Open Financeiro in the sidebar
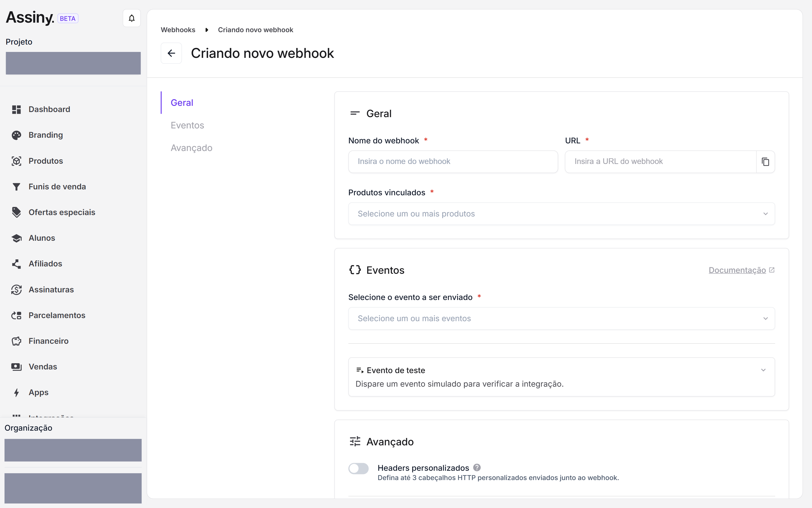This screenshot has height=508, width=812. pyautogui.click(x=48, y=341)
